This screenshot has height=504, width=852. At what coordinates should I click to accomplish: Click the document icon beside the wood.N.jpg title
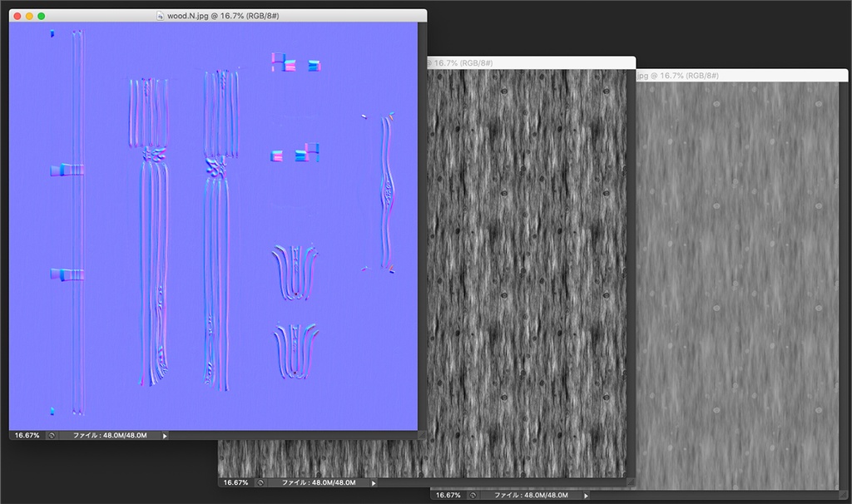161,16
